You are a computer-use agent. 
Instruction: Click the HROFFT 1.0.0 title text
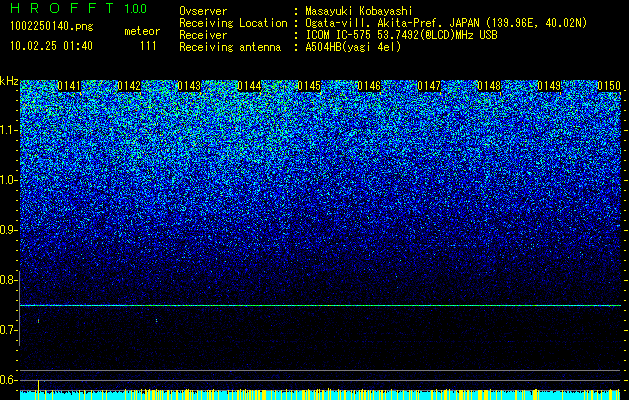point(79,8)
